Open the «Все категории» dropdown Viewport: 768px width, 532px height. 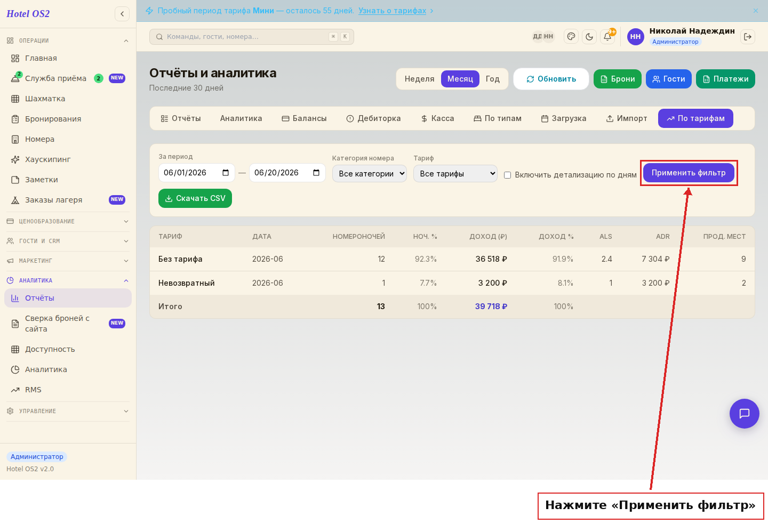point(370,173)
